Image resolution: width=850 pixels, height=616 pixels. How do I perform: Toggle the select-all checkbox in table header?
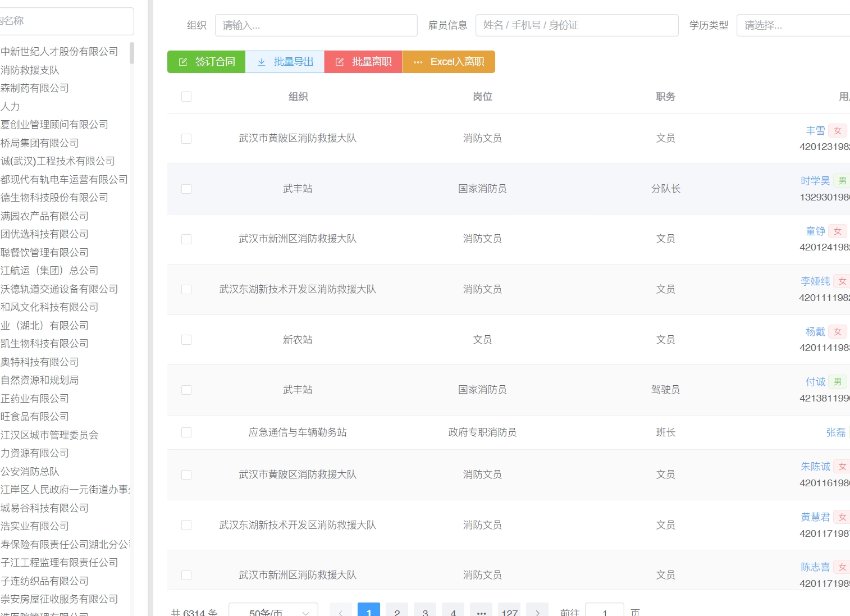tap(186, 97)
